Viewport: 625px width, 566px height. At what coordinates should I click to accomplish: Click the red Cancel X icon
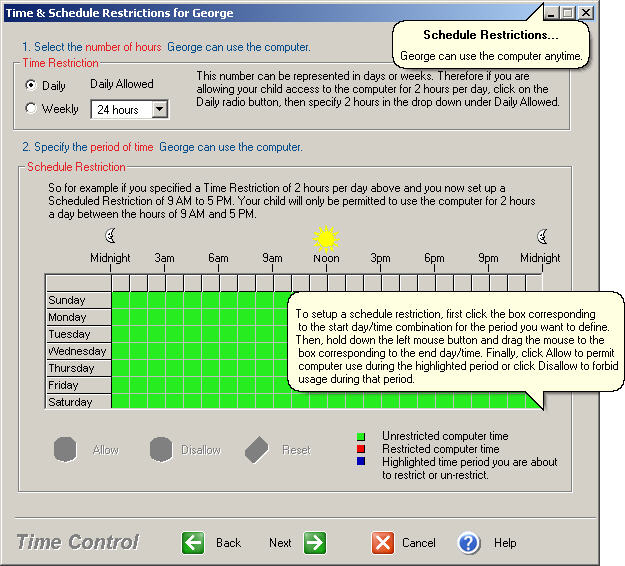(x=383, y=543)
